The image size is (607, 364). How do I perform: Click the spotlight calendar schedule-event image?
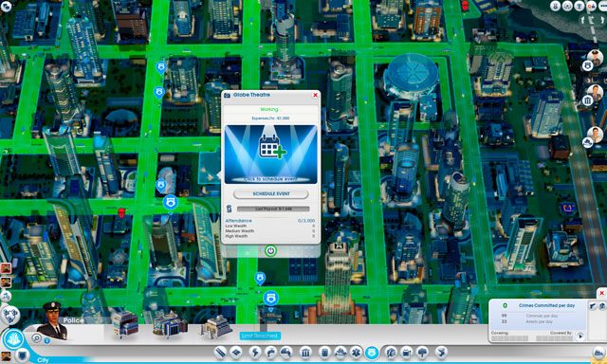click(271, 154)
